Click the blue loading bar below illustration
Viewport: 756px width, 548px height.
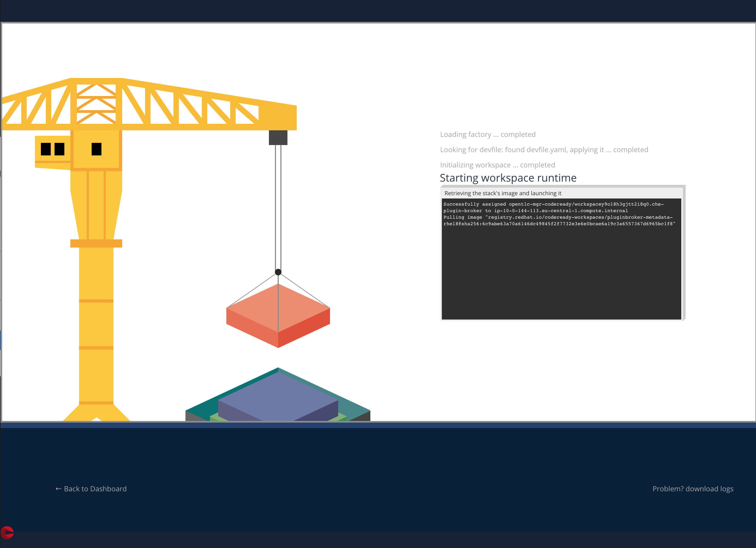[x=378, y=425]
